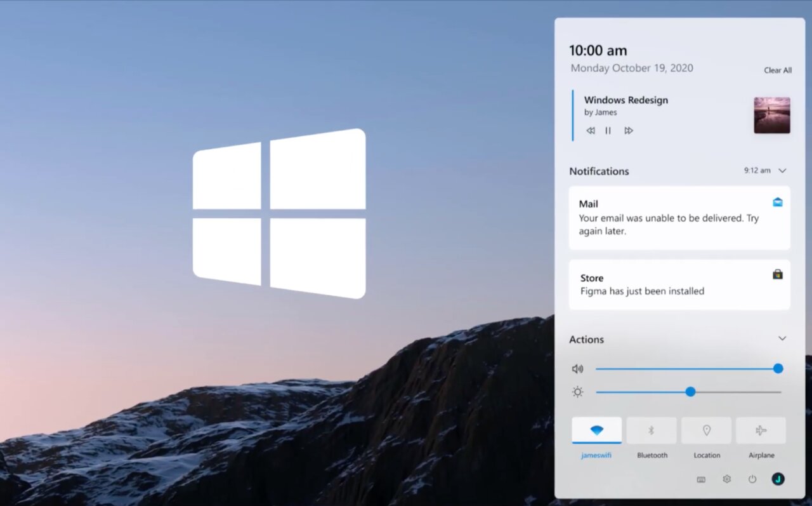The width and height of the screenshot is (812, 506).
Task: Adjust the brightness slider handle
Action: [x=691, y=392]
